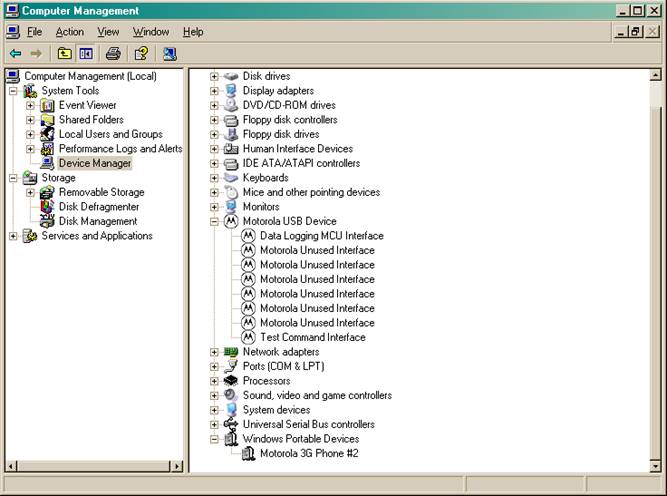This screenshot has height=496, width=667.
Task: Click the DVD/CD-ROM drives icon
Action: pos(231,105)
